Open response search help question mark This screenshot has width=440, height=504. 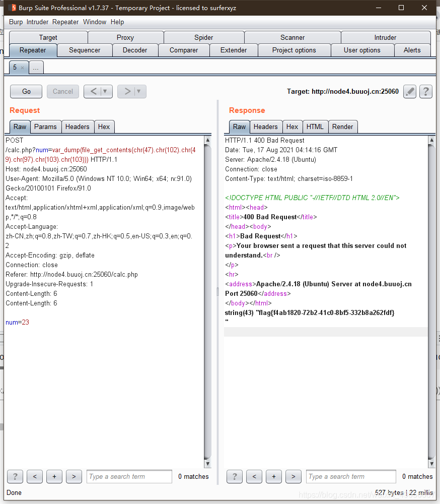point(235,476)
